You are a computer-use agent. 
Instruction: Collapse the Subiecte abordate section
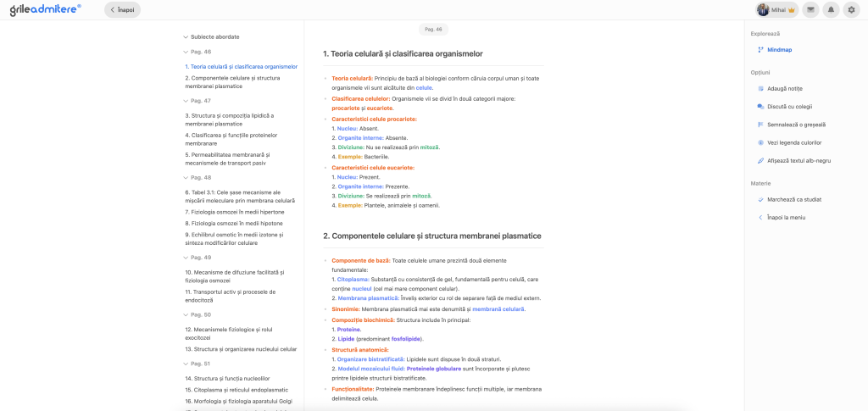tap(186, 37)
